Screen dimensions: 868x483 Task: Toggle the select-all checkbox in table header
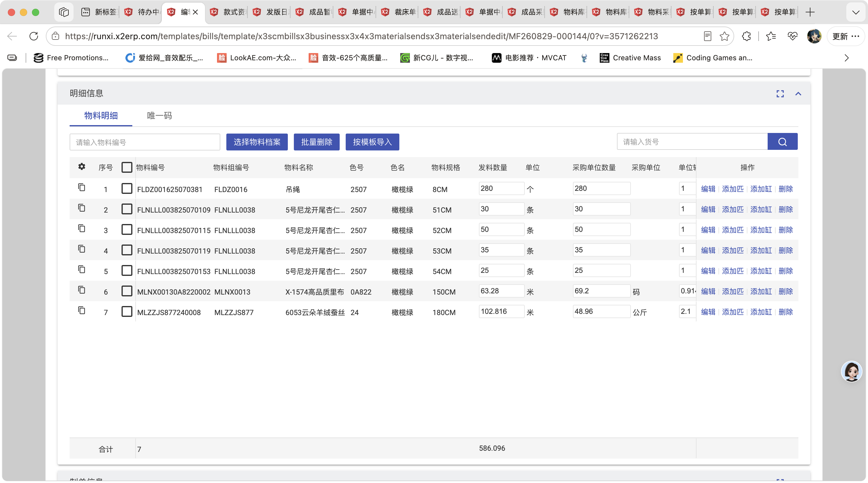pyautogui.click(x=127, y=168)
